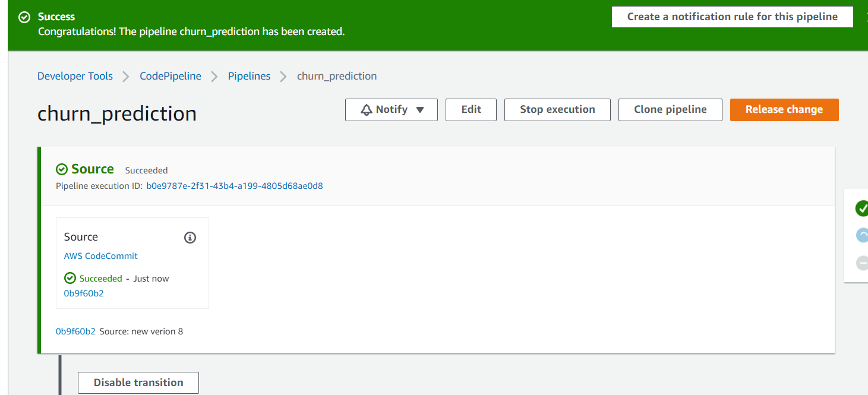Open AWS CodeCommit link
The height and width of the screenshot is (395, 868).
tap(100, 256)
